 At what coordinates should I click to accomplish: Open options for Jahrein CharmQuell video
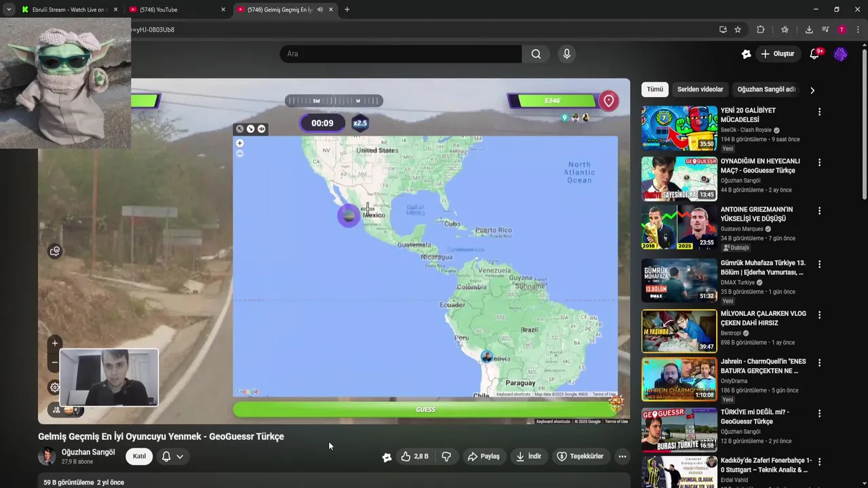coord(819,363)
